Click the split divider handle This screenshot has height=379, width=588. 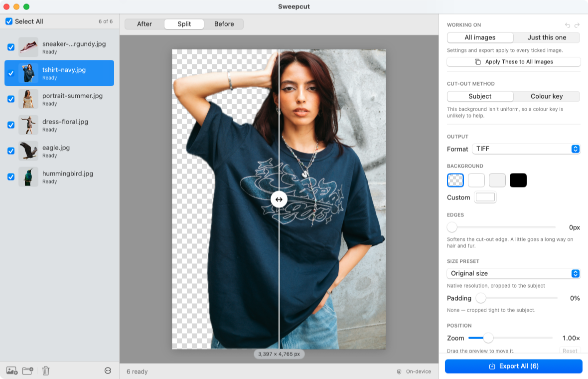[x=279, y=199]
